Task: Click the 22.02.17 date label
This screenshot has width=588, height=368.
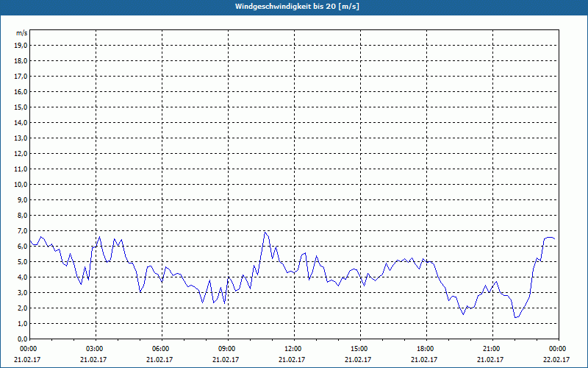Action: click(556, 359)
